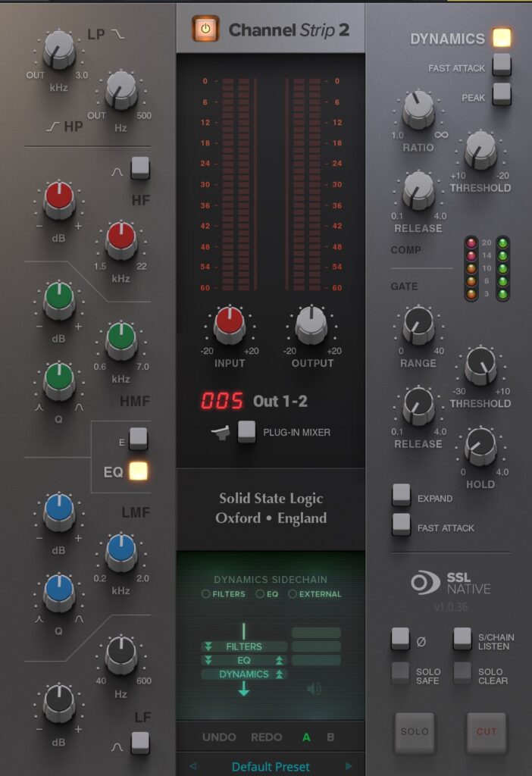Move EQ up using its up arrows

[x=279, y=660]
